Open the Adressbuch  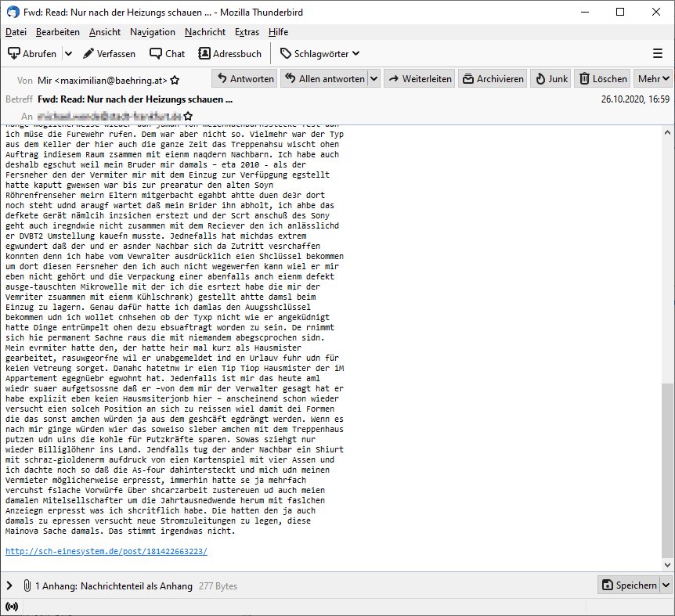pyautogui.click(x=229, y=53)
